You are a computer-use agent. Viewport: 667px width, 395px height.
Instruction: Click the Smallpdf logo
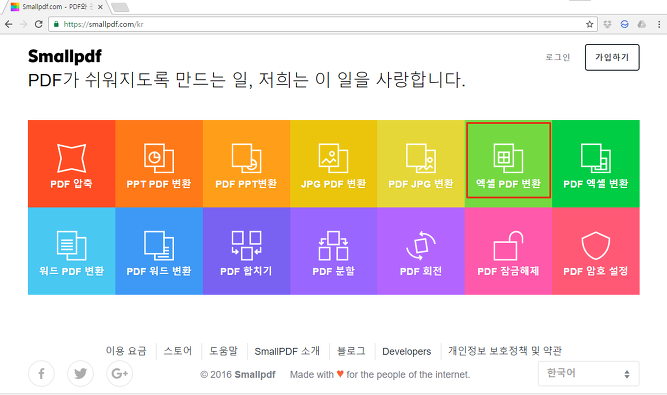pos(65,56)
